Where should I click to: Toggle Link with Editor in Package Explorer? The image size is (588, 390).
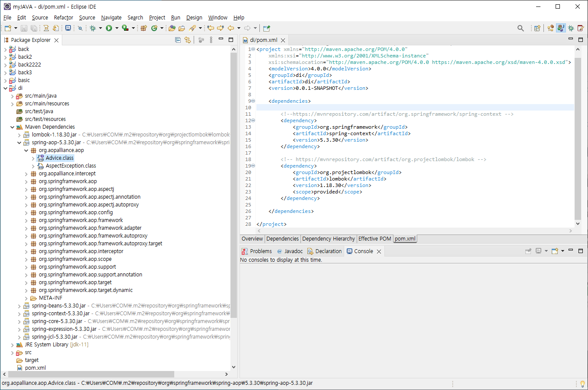tap(188, 40)
